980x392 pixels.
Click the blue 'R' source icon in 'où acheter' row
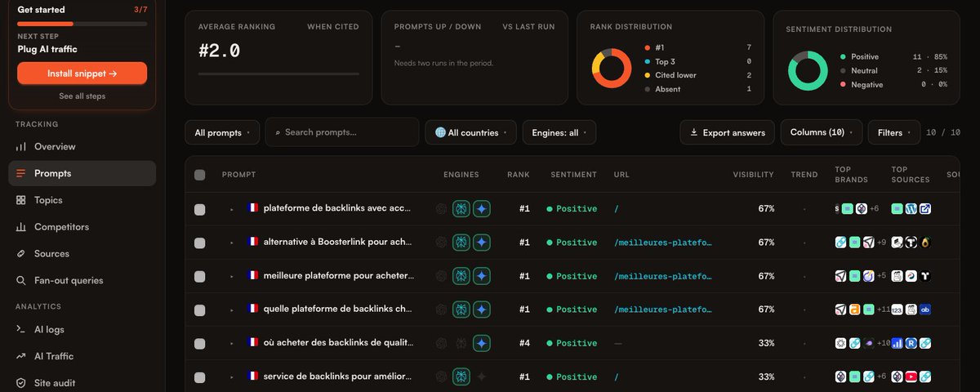point(911,343)
